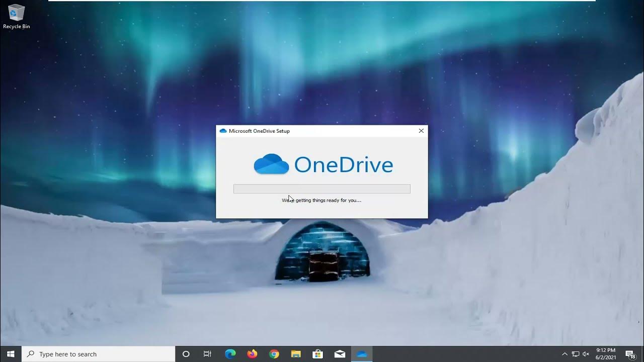The width and height of the screenshot is (644, 362).
Task: Open File Explorer from the taskbar
Action: (295, 354)
